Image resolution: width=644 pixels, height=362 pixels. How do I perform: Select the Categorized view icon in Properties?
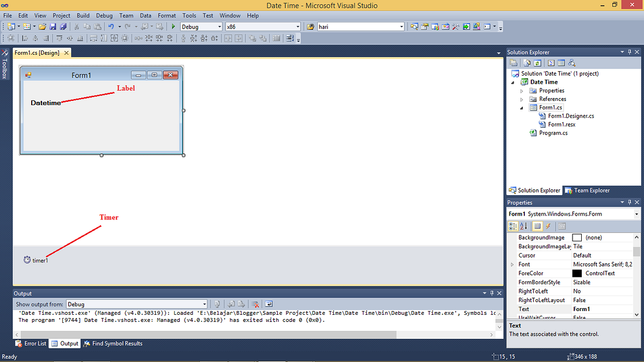point(513,226)
